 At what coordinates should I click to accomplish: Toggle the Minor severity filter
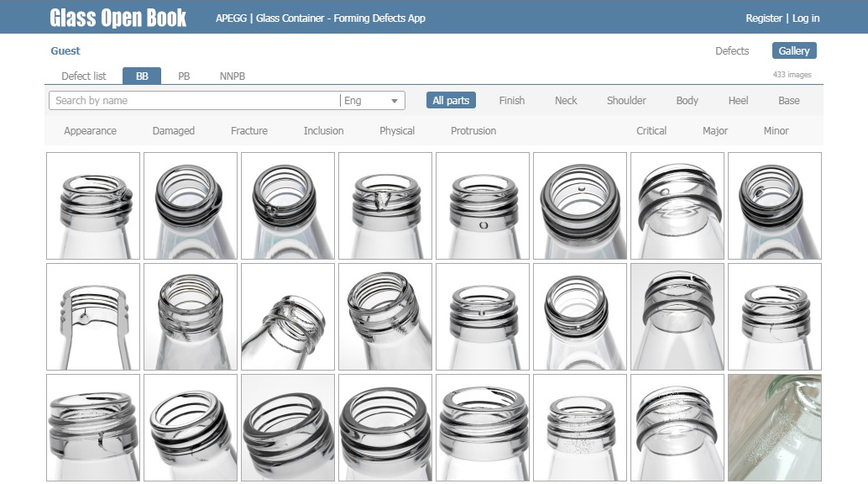point(775,130)
